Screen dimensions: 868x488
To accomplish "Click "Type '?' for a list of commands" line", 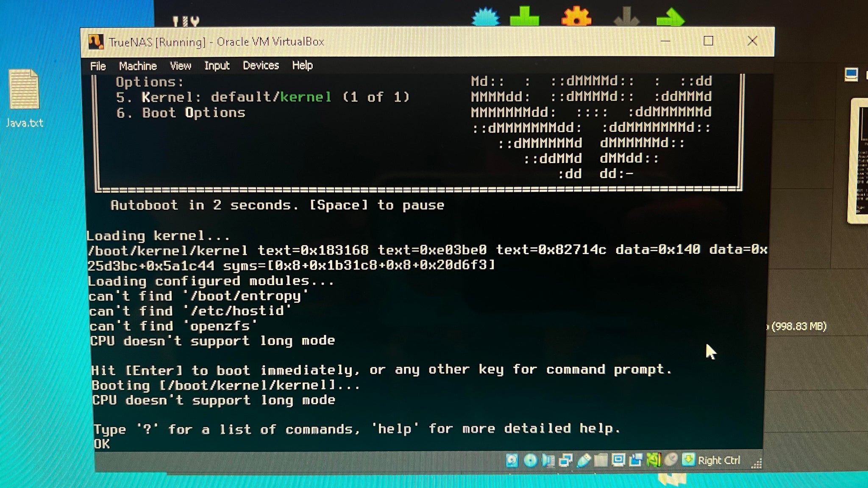I will pyautogui.click(x=357, y=429).
